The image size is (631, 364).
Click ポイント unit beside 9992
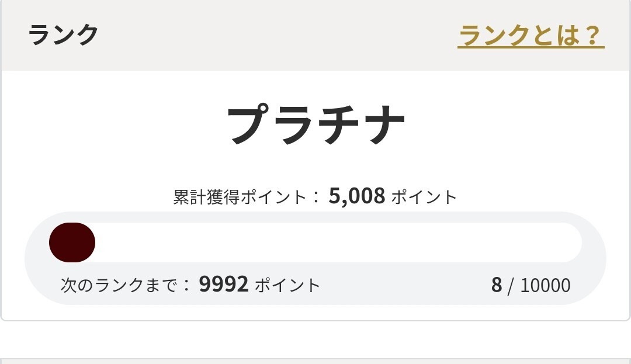point(287,285)
